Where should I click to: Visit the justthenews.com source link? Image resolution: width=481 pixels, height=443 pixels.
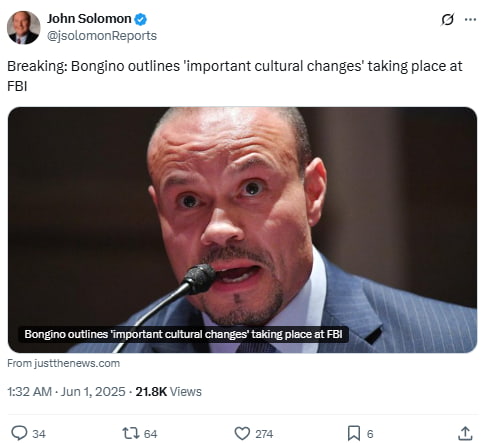tap(63, 363)
